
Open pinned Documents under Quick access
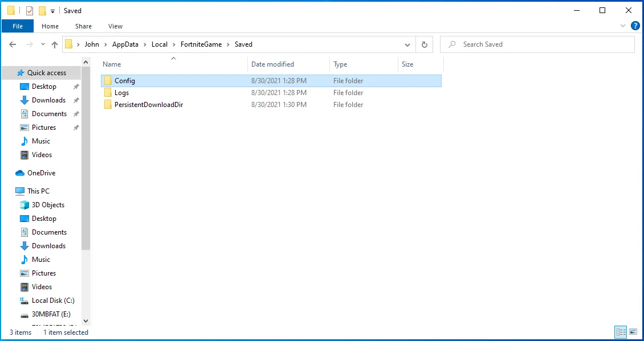click(49, 114)
